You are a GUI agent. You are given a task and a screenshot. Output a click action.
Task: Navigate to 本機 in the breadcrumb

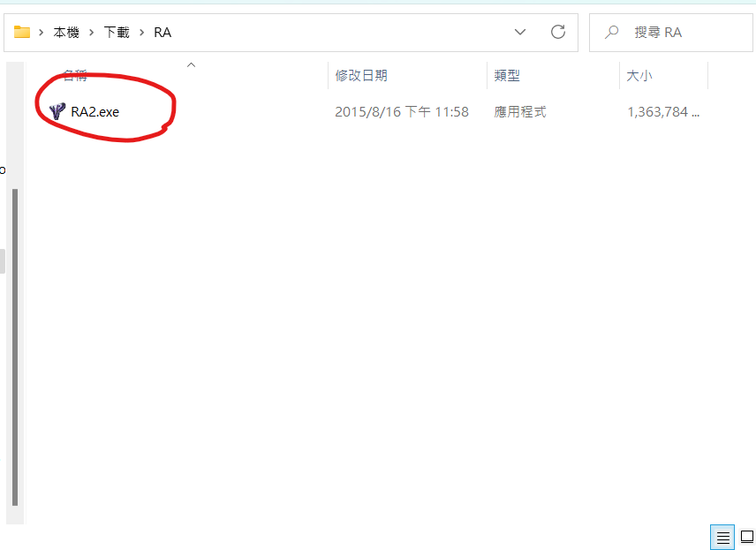[x=65, y=32]
